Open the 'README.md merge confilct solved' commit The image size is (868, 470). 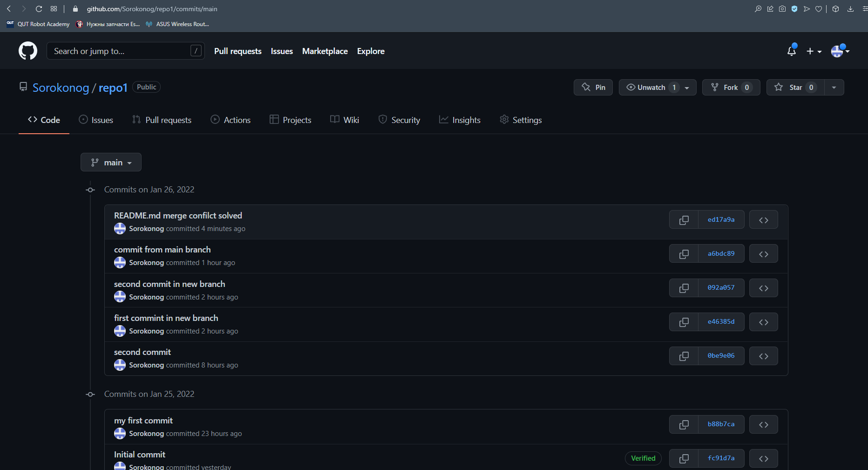[178, 216]
